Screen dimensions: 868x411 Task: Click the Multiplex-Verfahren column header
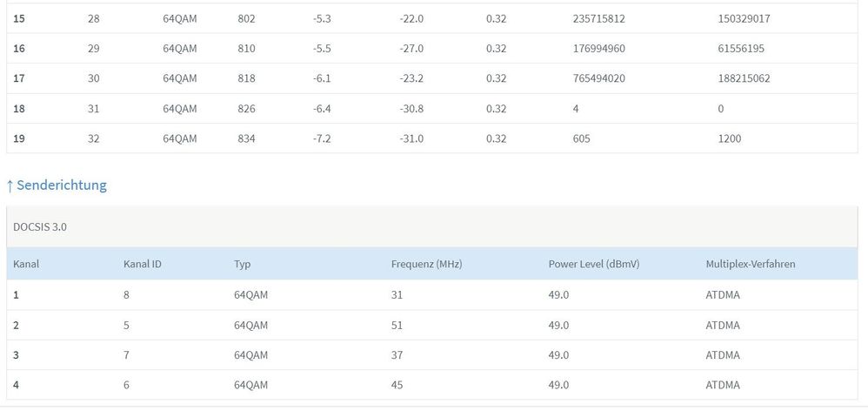(751, 263)
